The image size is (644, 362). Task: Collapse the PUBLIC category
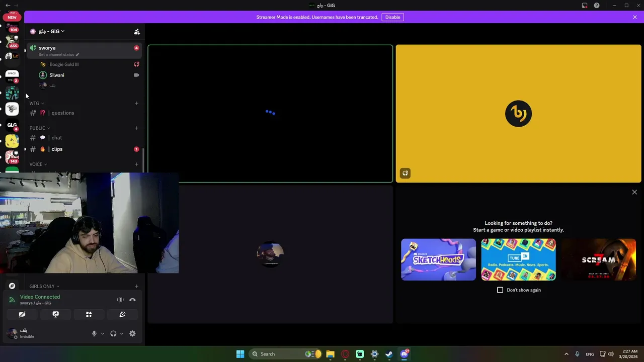[40, 128]
